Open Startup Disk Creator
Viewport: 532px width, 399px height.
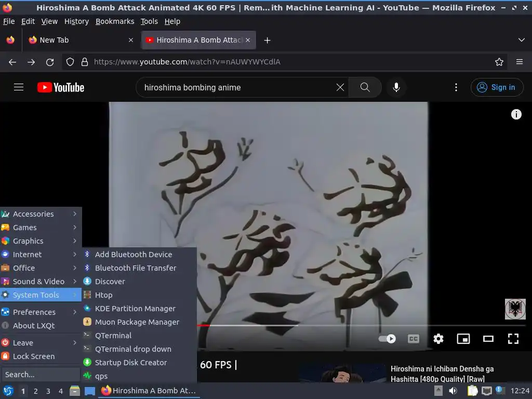click(x=139, y=362)
